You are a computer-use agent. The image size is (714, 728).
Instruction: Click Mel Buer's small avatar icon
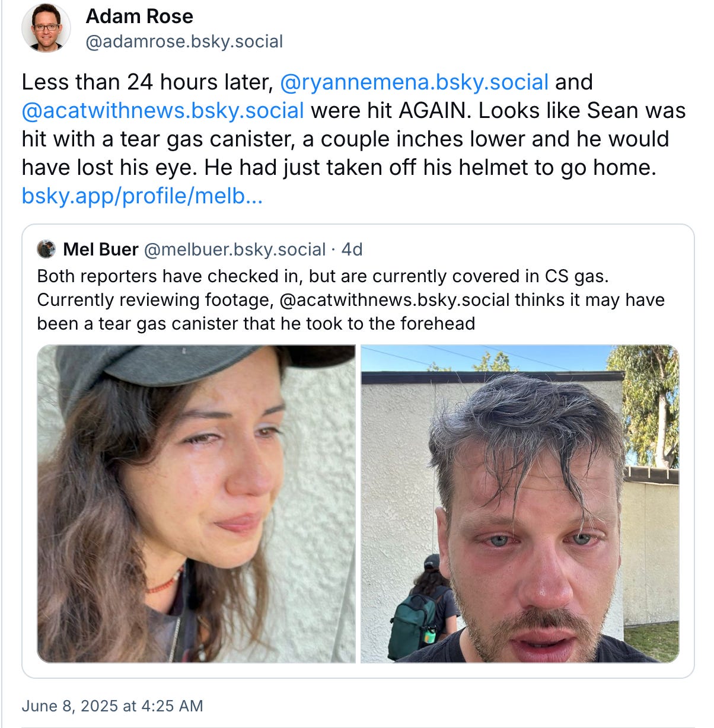[x=46, y=250]
